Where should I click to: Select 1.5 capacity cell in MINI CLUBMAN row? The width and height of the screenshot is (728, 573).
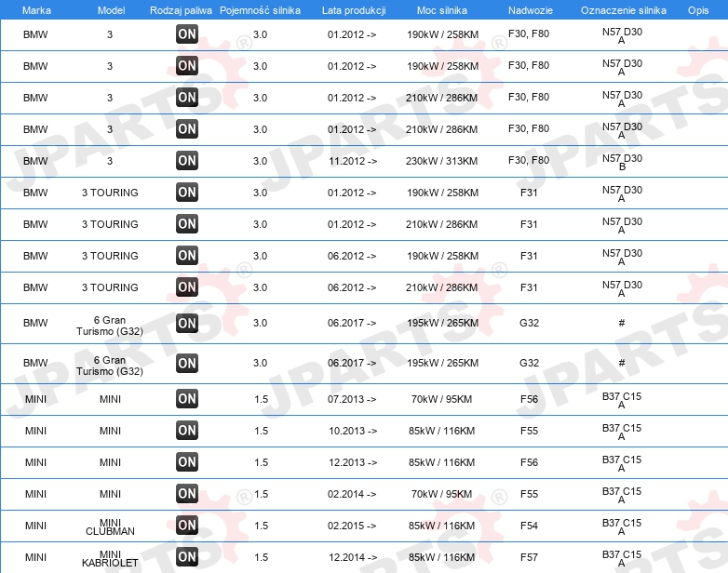(262, 526)
